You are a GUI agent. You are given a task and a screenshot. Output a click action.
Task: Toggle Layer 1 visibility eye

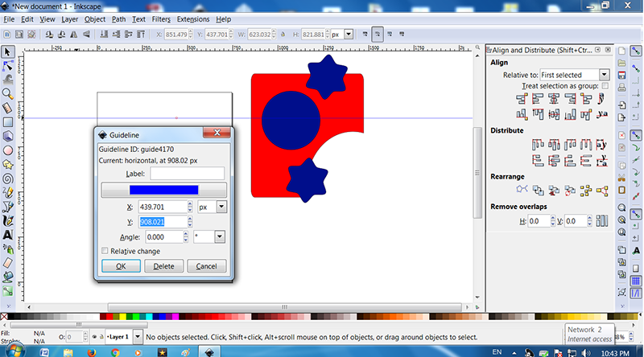(94, 337)
